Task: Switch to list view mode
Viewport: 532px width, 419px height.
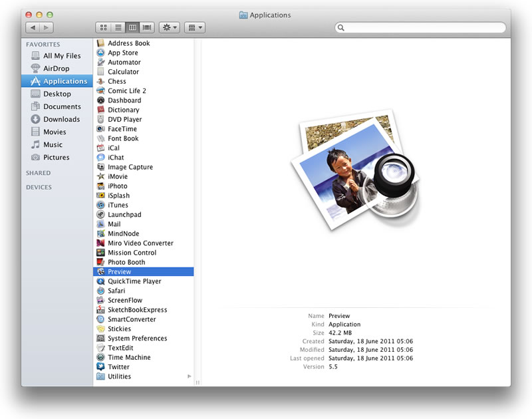Action: pos(118,27)
